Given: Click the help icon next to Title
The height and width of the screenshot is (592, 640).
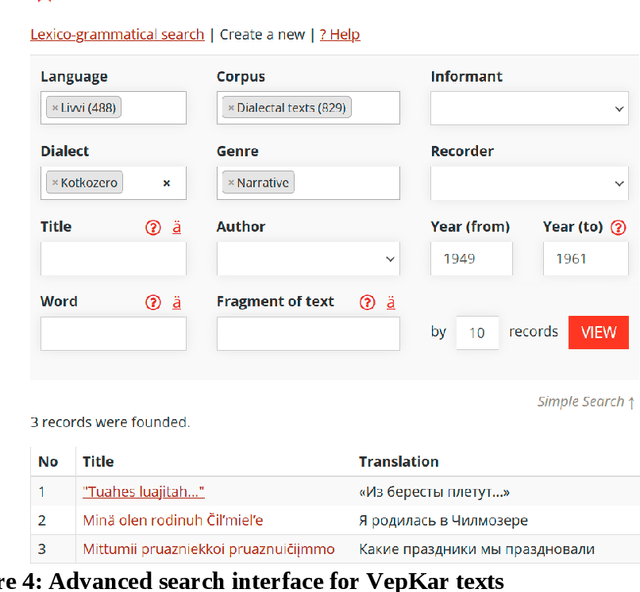Looking at the screenshot, I should [x=153, y=227].
